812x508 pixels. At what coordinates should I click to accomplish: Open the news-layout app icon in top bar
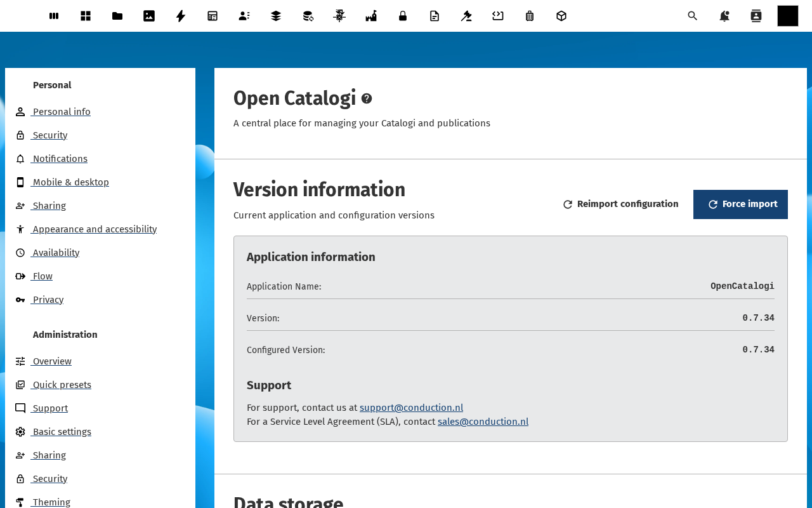213,16
